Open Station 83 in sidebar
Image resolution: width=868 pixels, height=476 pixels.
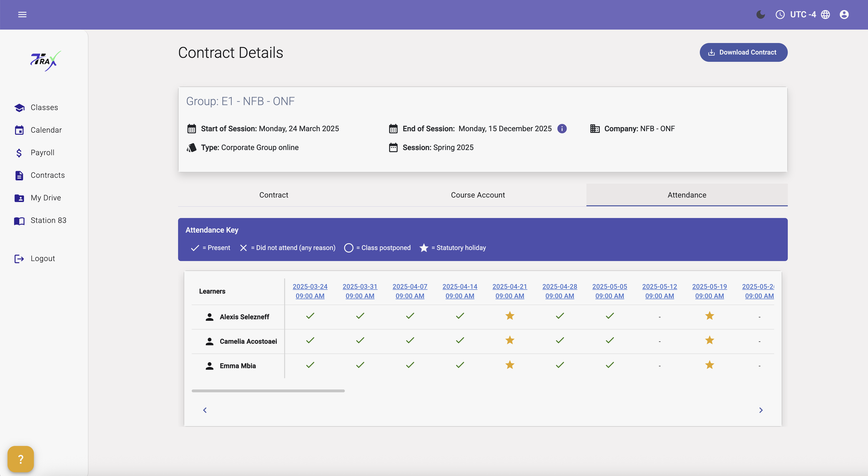[x=48, y=220]
